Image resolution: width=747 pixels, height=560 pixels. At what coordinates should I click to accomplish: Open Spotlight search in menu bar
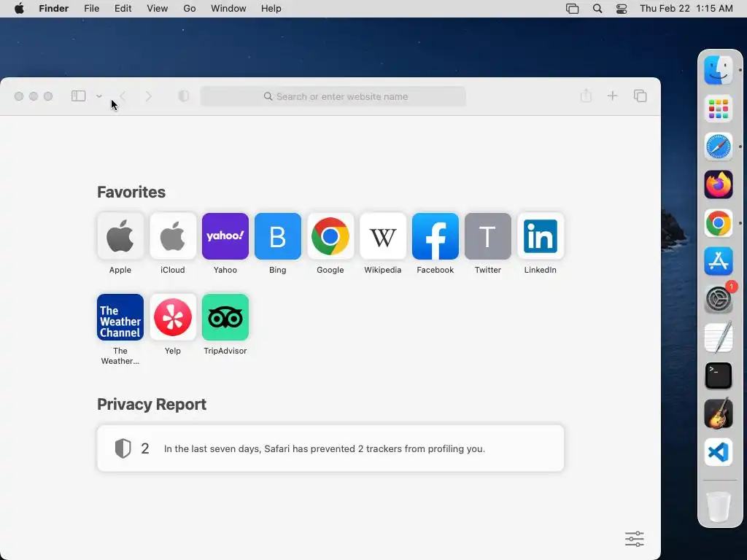pos(597,9)
